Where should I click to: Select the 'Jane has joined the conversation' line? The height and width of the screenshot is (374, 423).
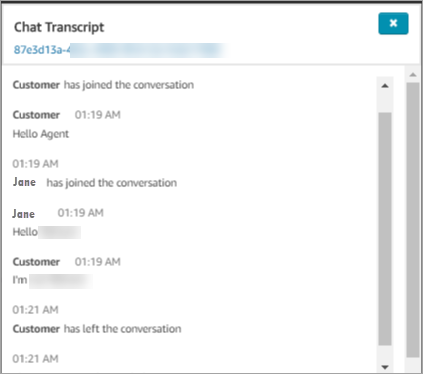95,183
